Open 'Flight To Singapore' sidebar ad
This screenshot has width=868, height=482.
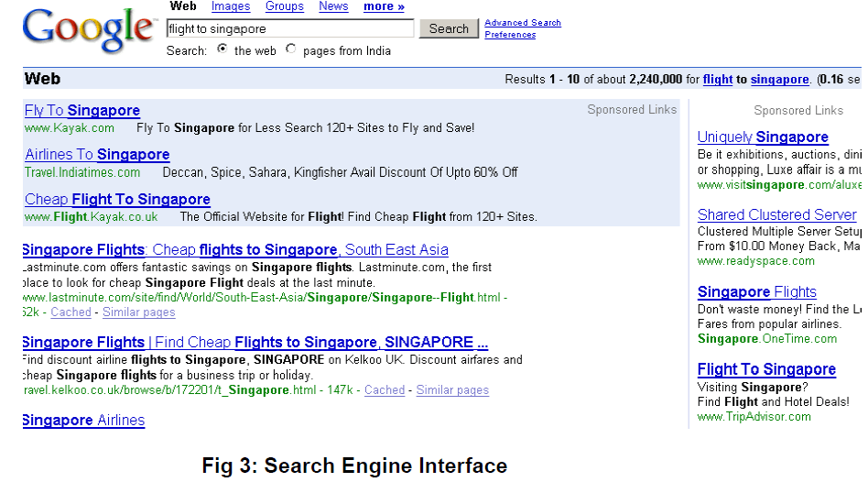[766, 369]
